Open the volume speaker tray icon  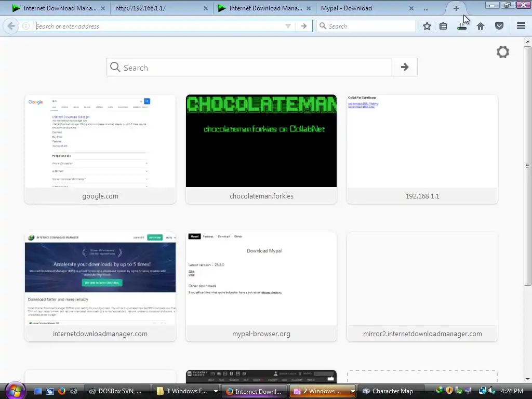click(491, 391)
